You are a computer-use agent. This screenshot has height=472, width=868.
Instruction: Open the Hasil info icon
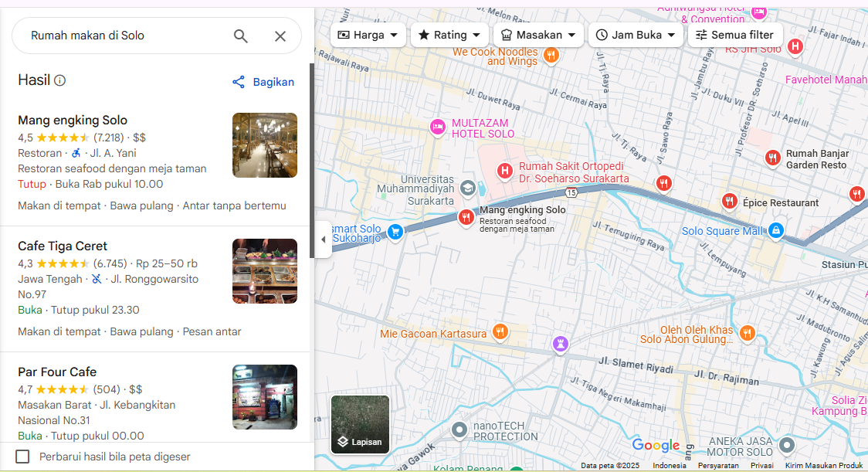59,80
